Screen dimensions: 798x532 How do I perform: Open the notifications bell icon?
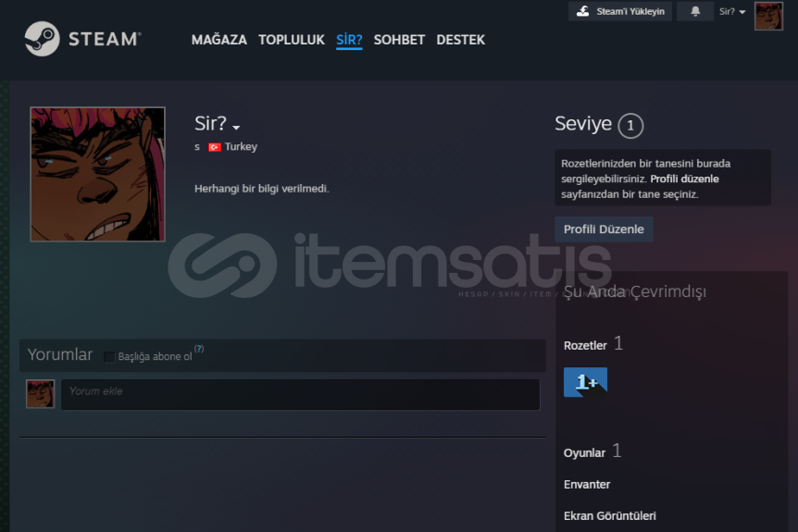695,11
